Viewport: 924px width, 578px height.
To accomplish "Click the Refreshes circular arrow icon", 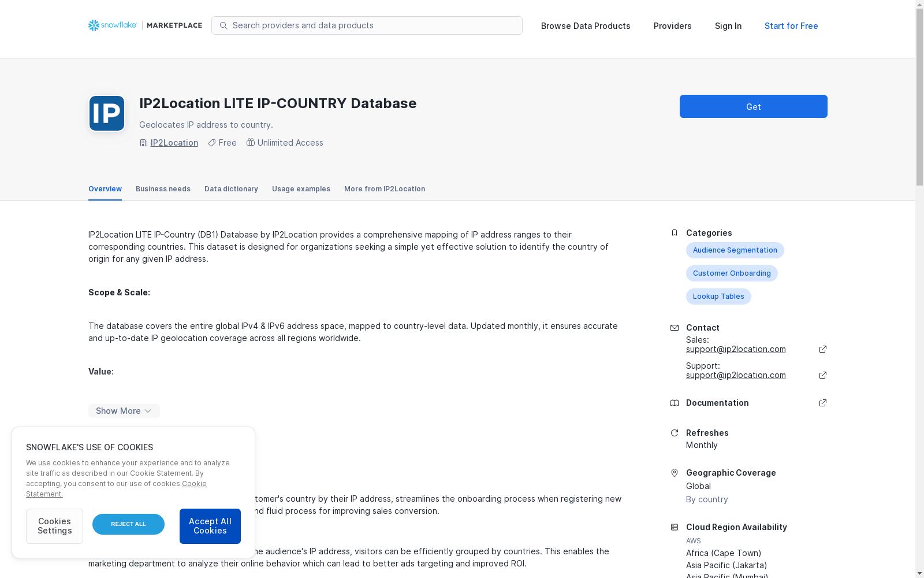I will click(x=674, y=433).
